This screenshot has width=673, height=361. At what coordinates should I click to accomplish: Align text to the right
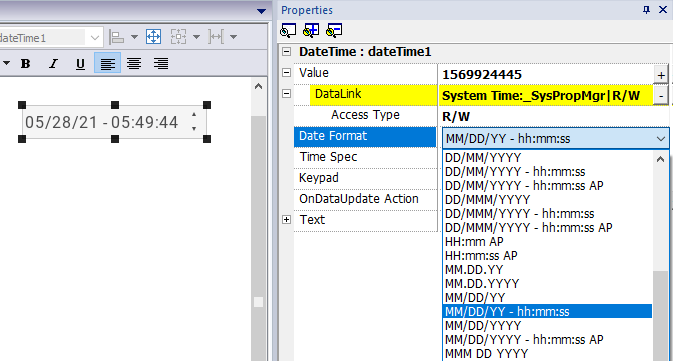pos(161,64)
